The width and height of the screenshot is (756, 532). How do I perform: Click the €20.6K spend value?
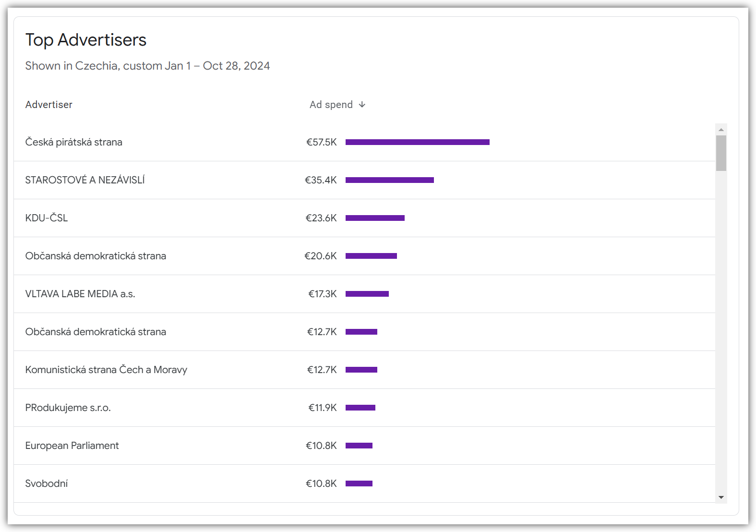tap(321, 256)
